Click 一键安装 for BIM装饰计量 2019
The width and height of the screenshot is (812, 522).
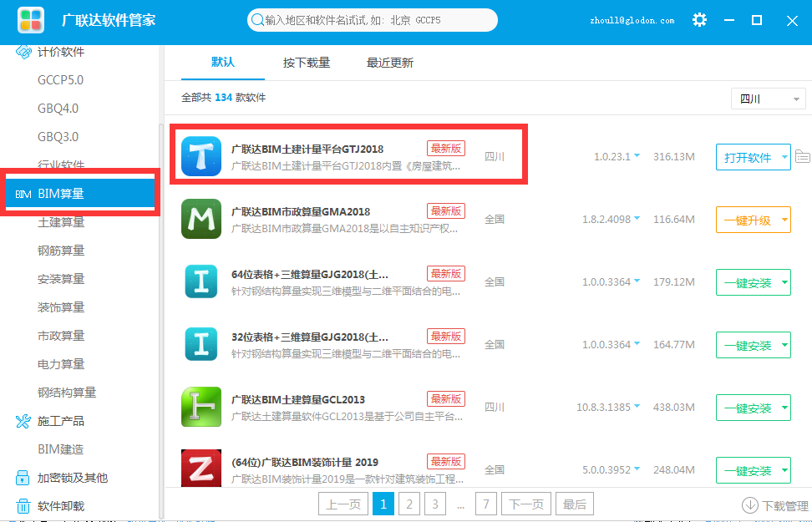click(748, 470)
